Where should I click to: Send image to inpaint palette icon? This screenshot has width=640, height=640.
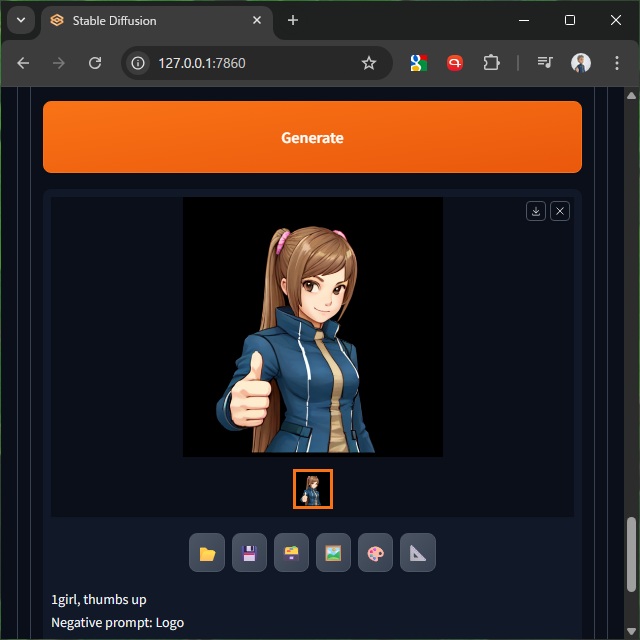(x=375, y=553)
